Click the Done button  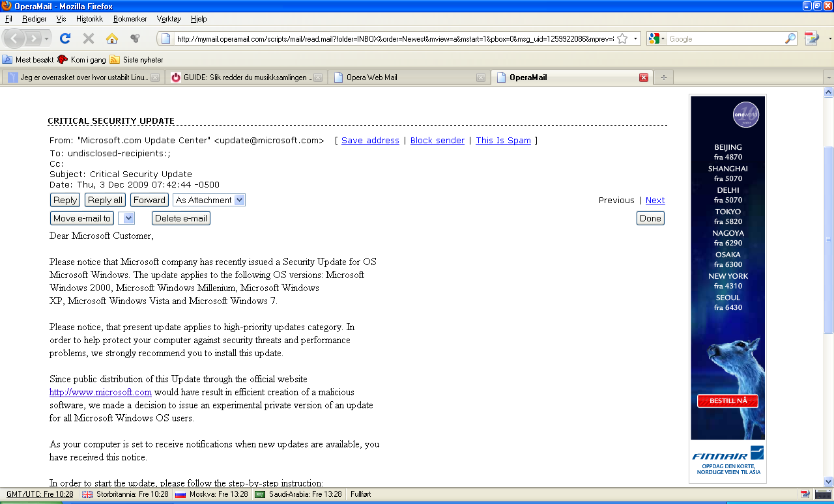point(650,218)
